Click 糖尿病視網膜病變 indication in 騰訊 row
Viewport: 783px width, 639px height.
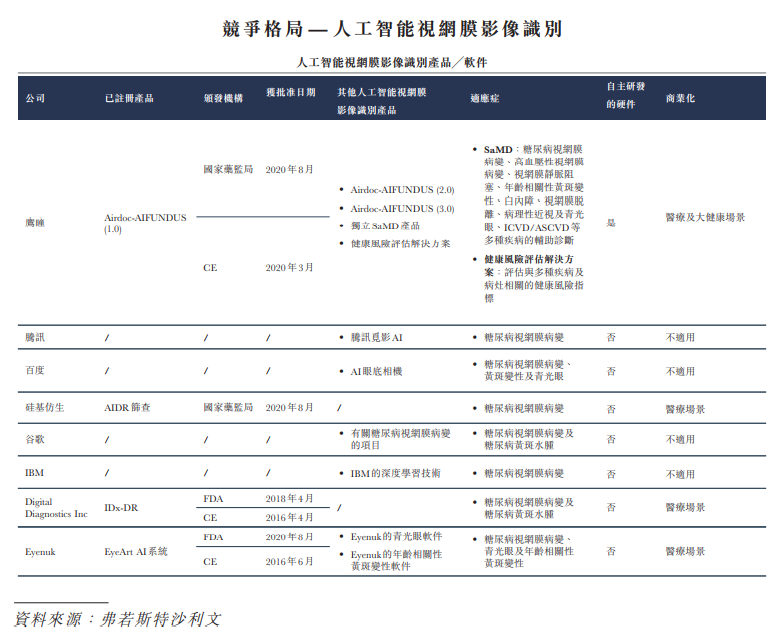coord(523,337)
